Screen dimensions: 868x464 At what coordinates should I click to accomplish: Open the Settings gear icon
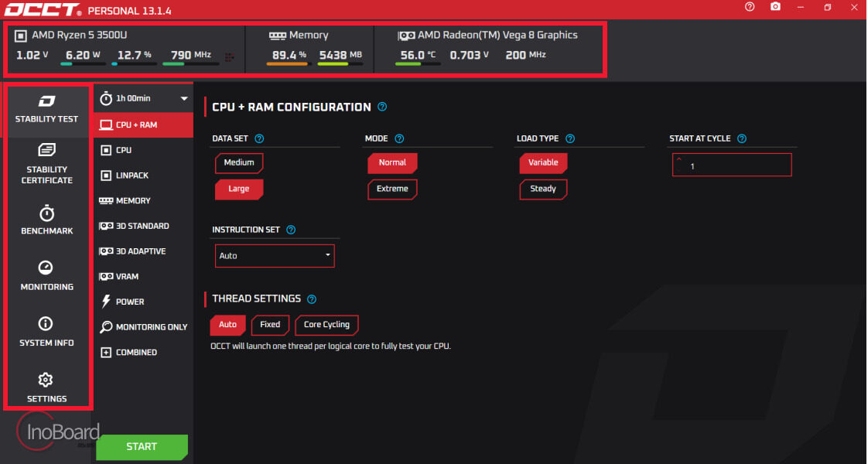pos(46,380)
